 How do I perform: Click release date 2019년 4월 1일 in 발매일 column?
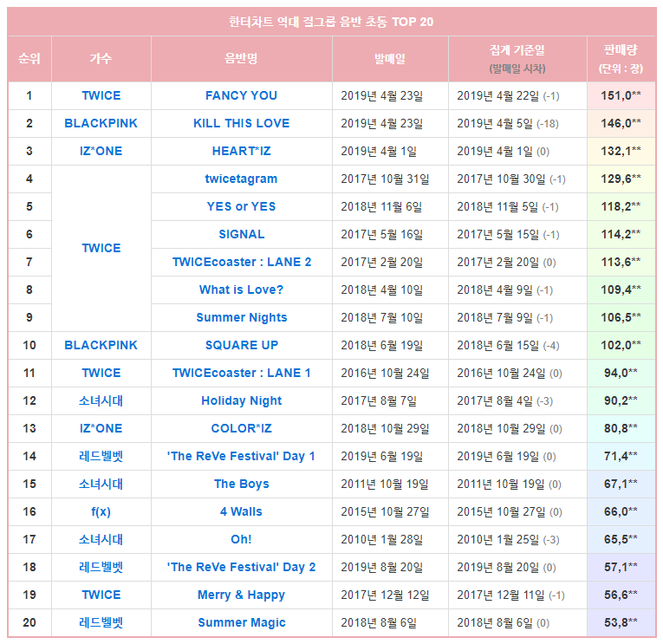379,151
